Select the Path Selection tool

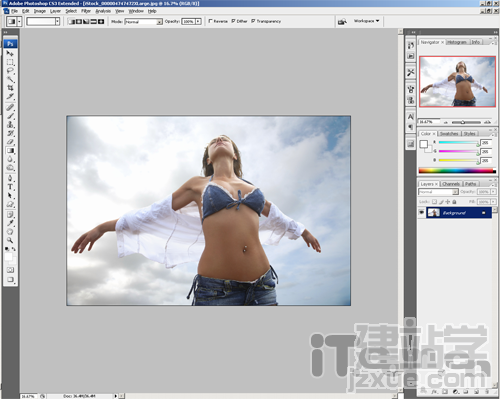(x=10, y=196)
